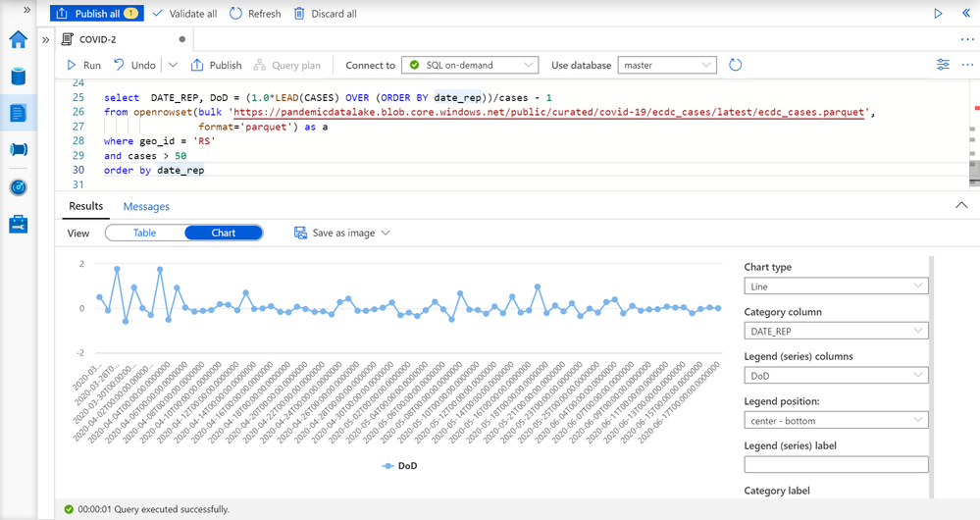This screenshot has width=980, height=520.
Task: Open the Data hub database icon
Action: click(18, 77)
